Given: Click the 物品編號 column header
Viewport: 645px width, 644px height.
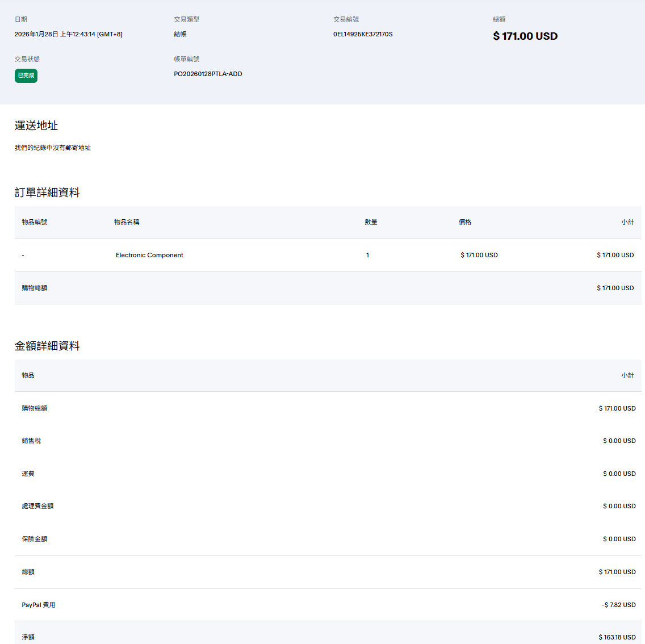Looking at the screenshot, I should point(35,222).
